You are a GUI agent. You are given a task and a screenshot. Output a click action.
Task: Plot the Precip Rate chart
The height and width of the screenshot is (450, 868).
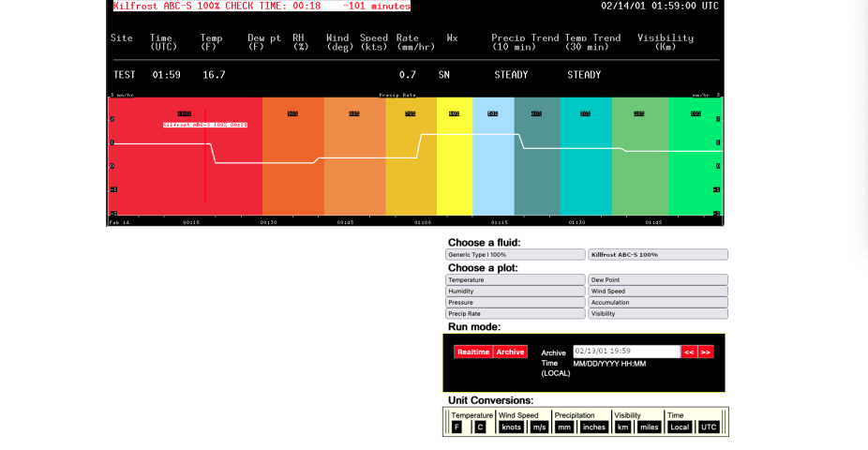pyautogui.click(x=516, y=314)
